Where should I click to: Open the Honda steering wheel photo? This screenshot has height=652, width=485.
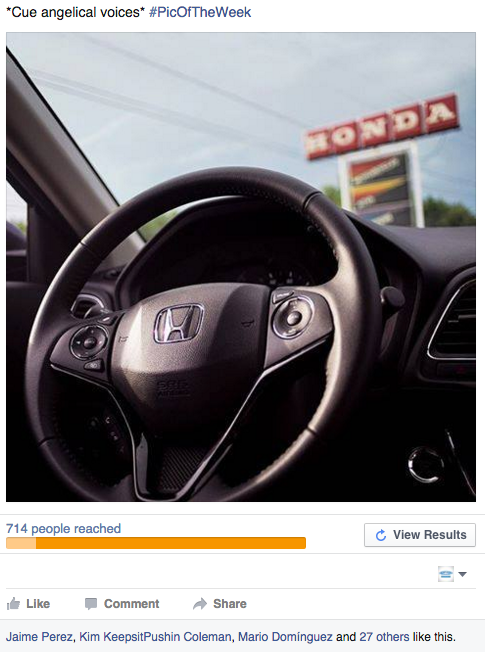coord(241,267)
